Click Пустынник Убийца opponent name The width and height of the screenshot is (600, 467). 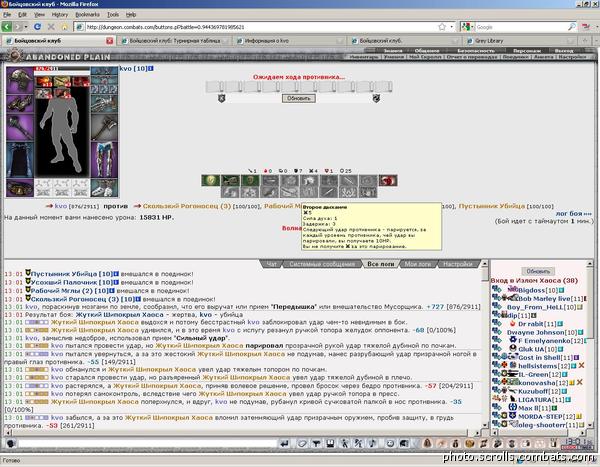(492, 206)
